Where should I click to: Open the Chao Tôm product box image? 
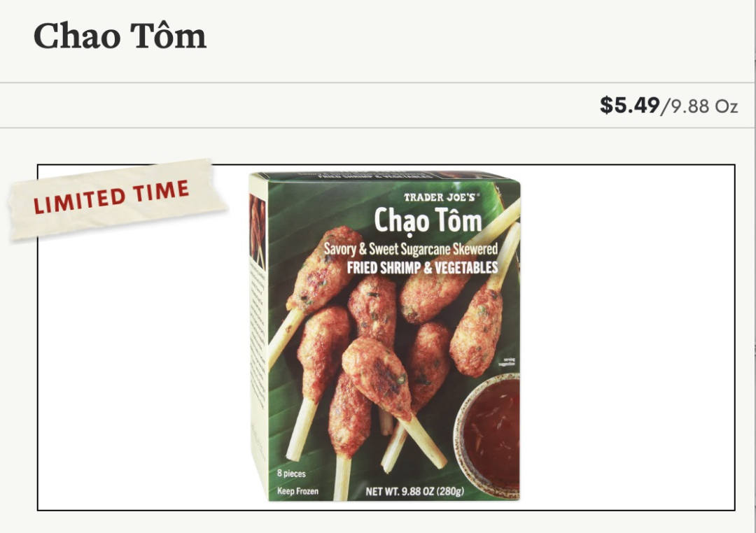click(385, 336)
